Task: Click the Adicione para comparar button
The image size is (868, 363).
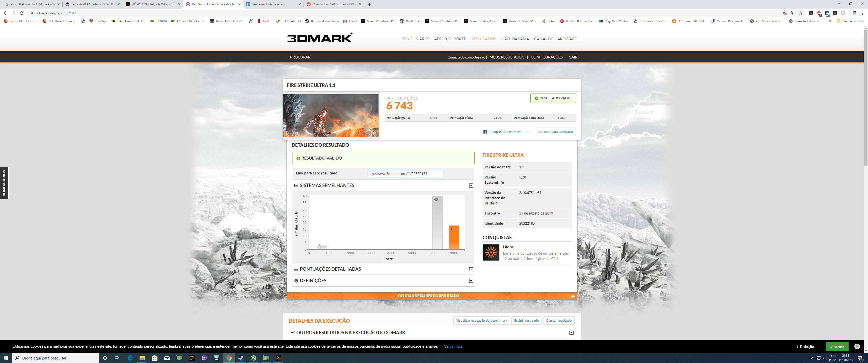Action: 555,132
